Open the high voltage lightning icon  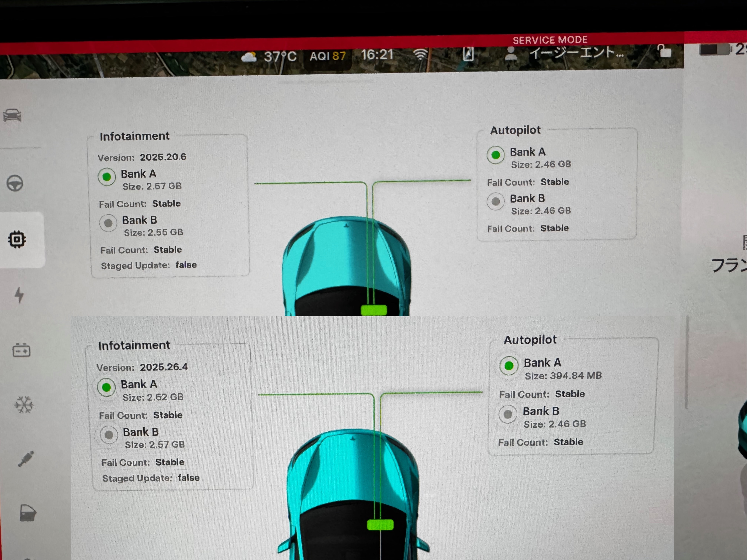tap(19, 295)
